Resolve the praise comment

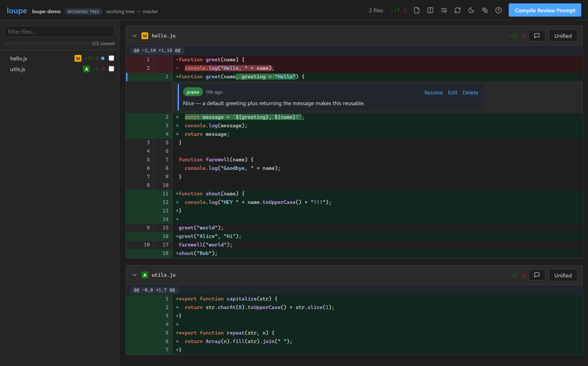pyautogui.click(x=433, y=93)
